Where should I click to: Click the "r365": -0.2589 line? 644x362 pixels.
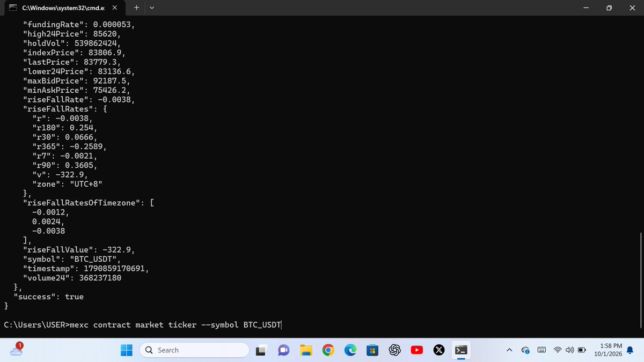(70, 146)
